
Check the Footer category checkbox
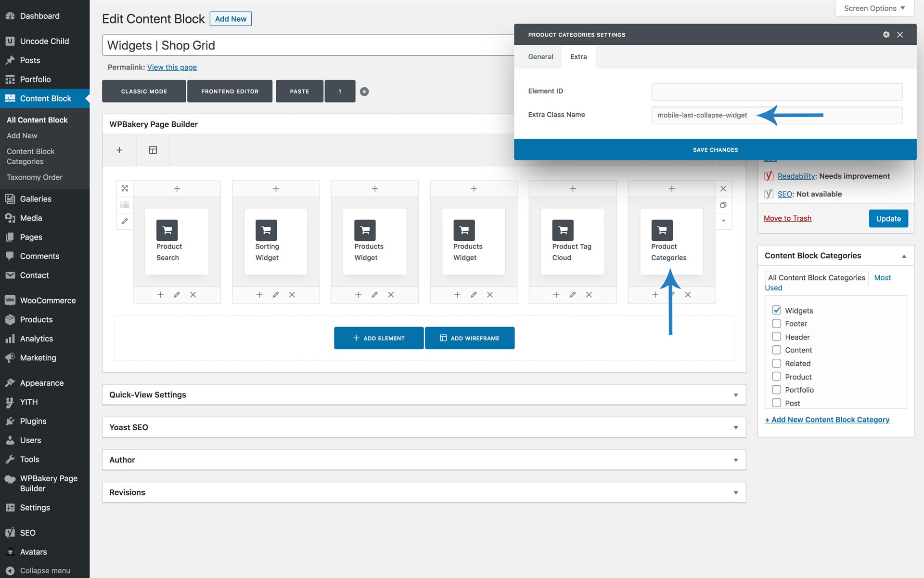[x=776, y=324]
